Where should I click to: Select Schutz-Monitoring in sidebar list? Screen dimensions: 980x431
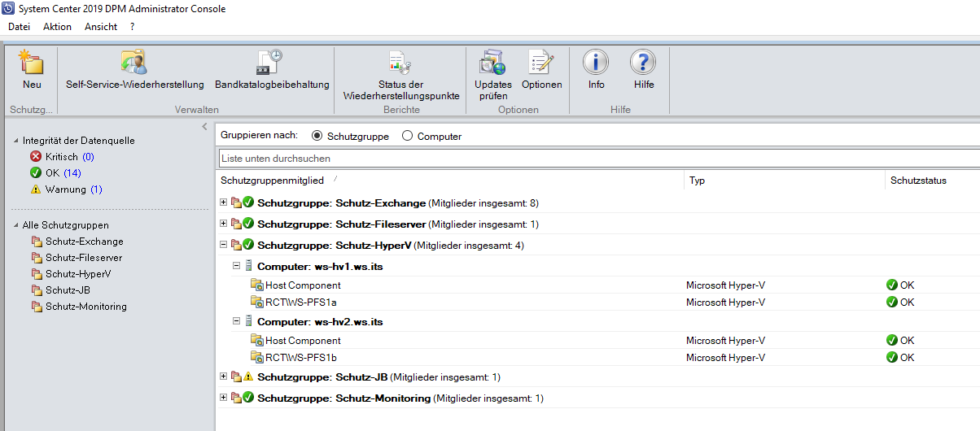pos(86,307)
